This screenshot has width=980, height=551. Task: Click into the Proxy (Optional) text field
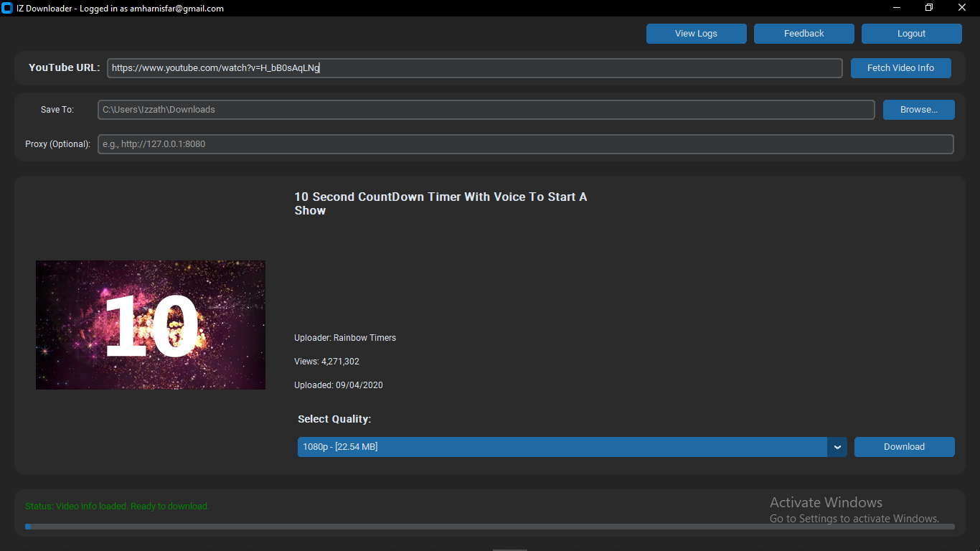525,144
